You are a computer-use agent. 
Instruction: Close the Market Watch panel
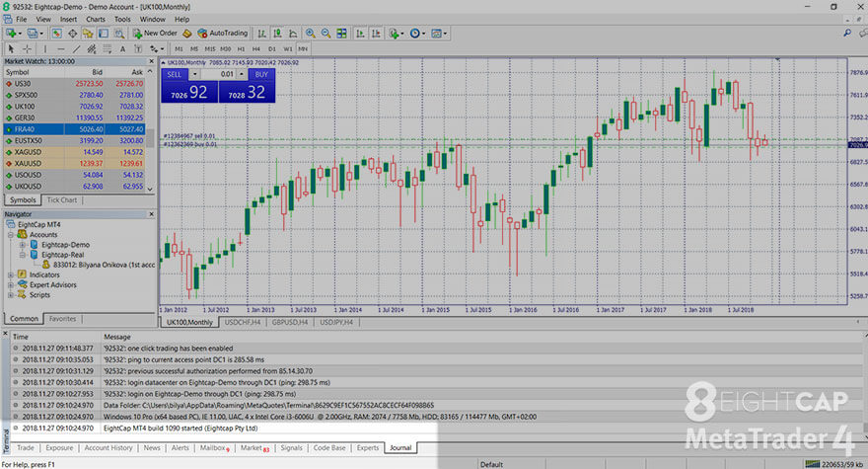151,61
